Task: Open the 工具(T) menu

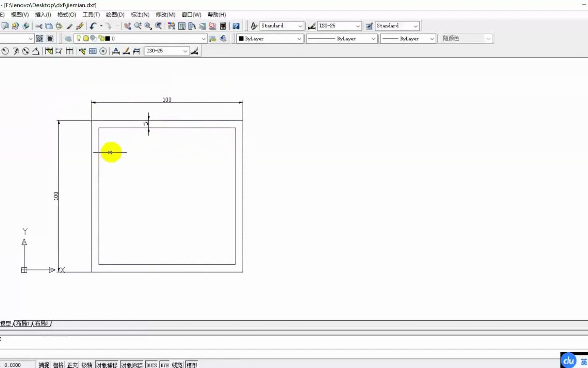Action: tap(91, 15)
